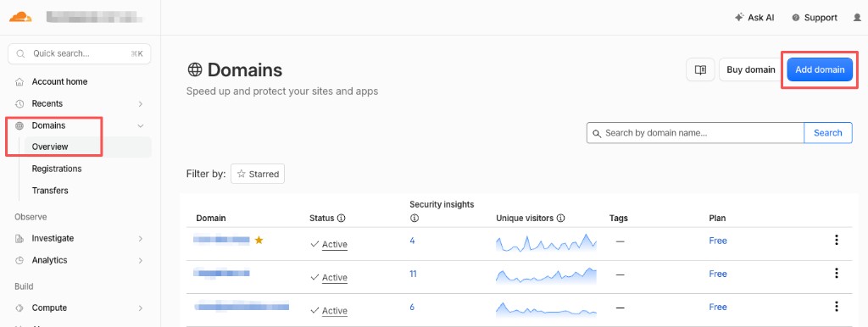Expand the Analytics chevron
Viewport: 868px width, 327px height.
(x=141, y=260)
